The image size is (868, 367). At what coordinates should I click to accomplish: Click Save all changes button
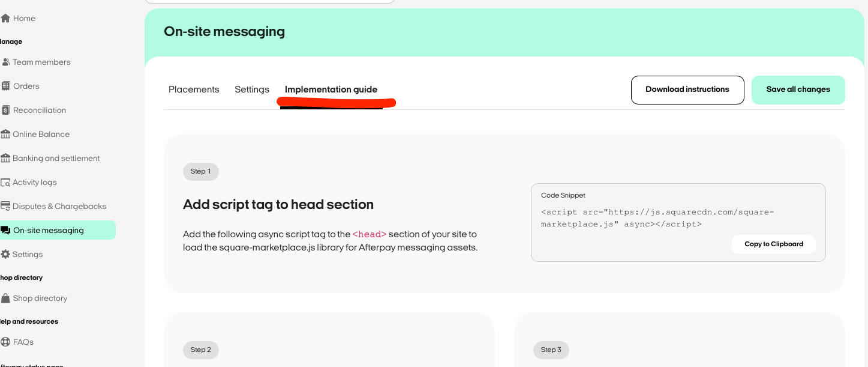pyautogui.click(x=798, y=89)
